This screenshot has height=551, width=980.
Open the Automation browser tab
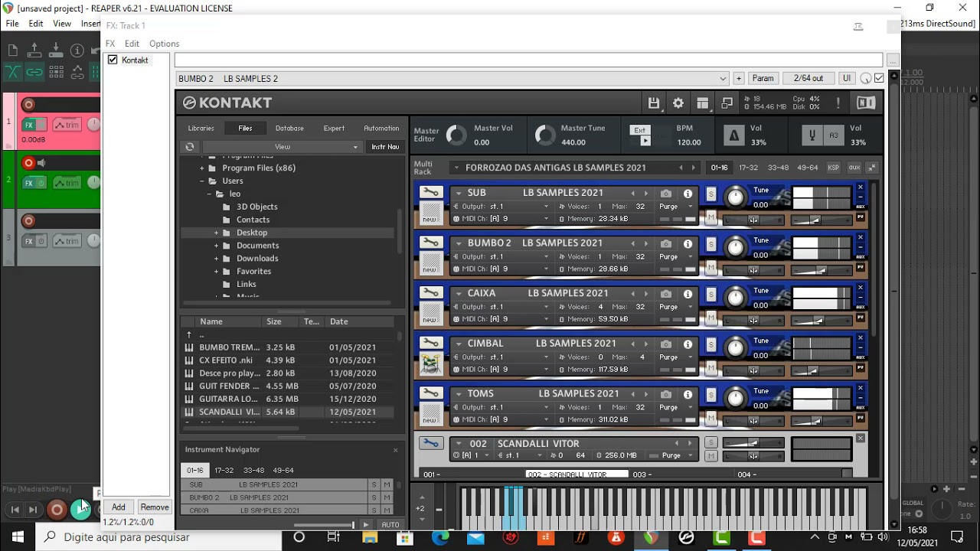[381, 129]
